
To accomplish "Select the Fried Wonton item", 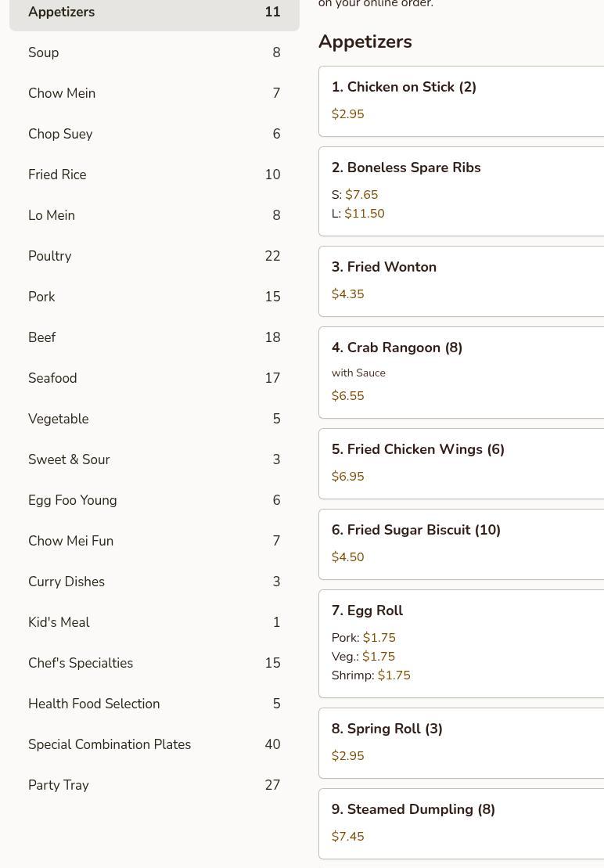I will [x=462, y=281].
